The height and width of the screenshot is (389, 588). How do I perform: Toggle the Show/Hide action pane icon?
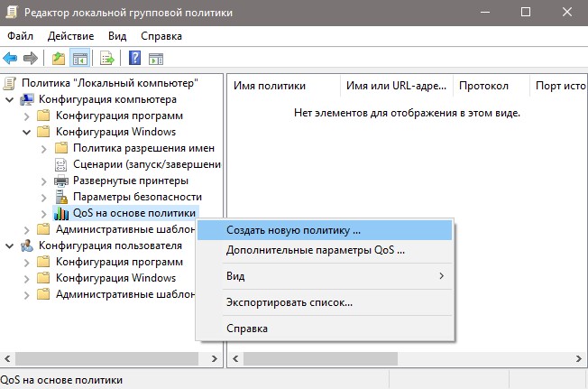coord(156,59)
